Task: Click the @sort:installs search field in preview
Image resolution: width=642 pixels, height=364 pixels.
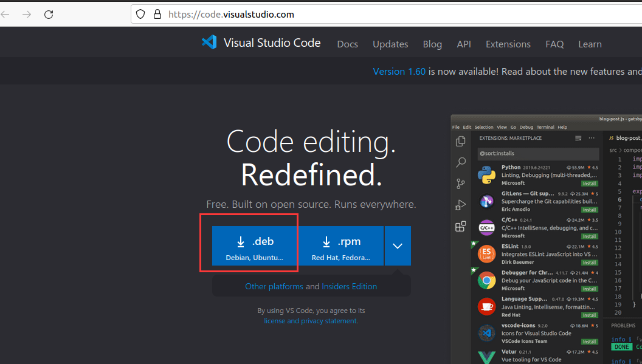Action: [538, 154]
